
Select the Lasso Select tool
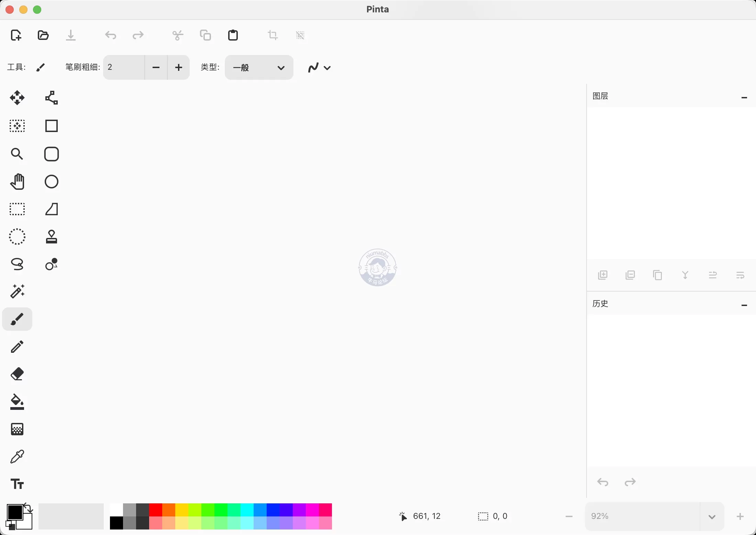[x=17, y=264]
